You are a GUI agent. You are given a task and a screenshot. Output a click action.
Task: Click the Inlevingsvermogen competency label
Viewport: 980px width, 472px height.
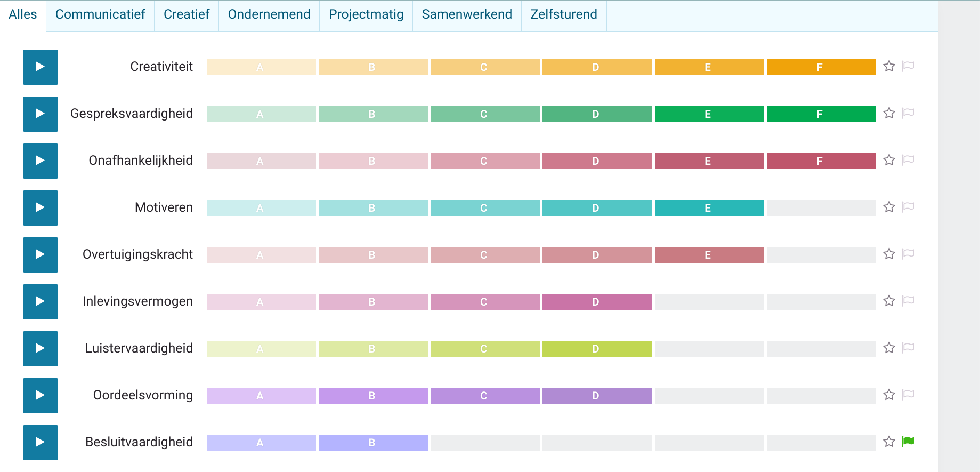coord(137,301)
